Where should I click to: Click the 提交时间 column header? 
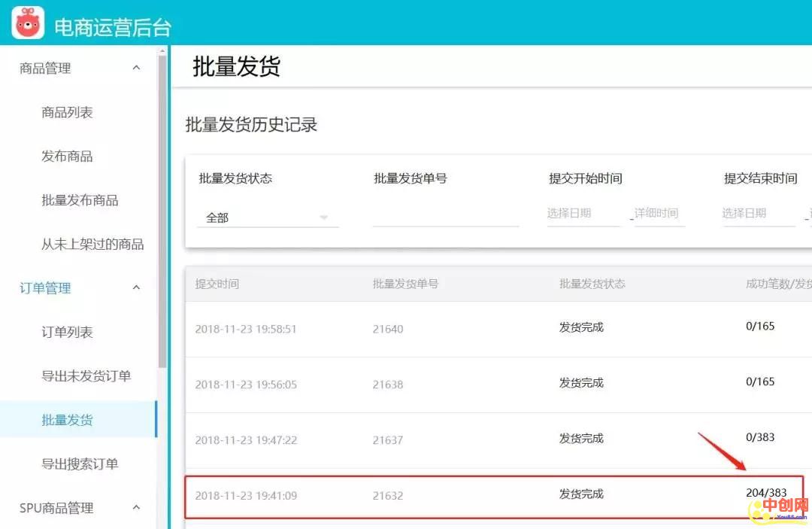coord(217,284)
